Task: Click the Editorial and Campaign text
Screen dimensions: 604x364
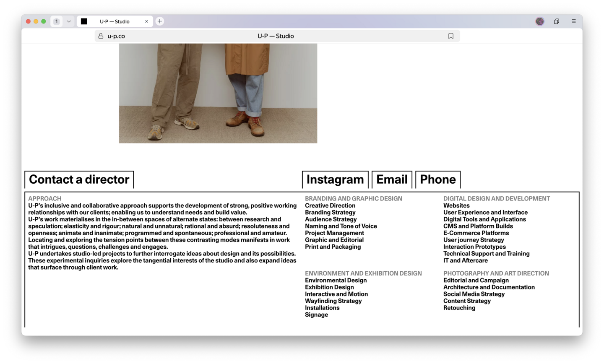Action: pyautogui.click(x=476, y=281)
